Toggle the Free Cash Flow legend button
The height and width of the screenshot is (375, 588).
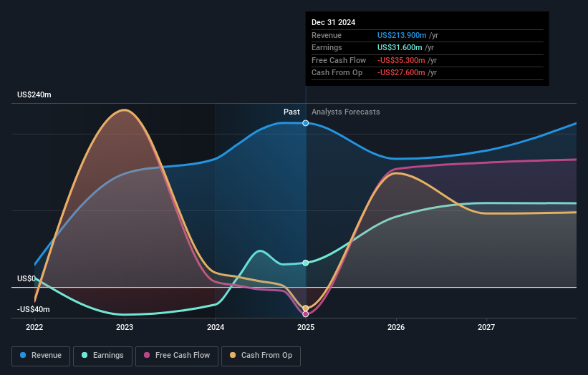(177, 356)
